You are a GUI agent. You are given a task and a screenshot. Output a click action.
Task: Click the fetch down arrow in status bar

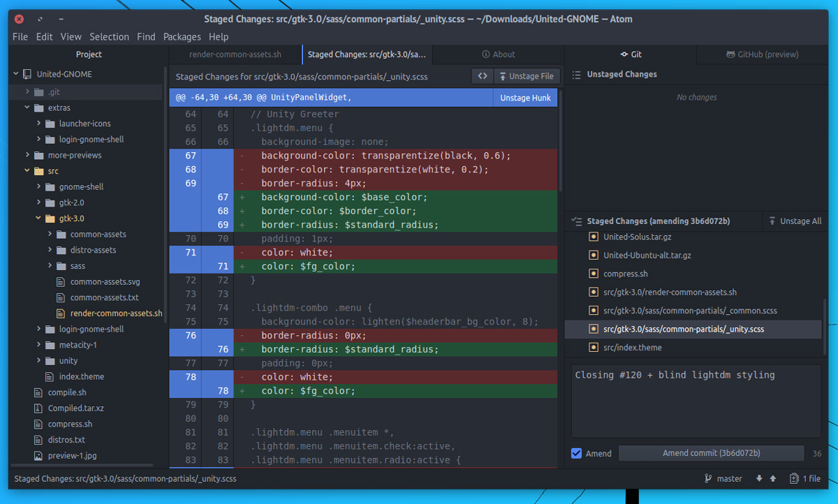pos(759,478)
